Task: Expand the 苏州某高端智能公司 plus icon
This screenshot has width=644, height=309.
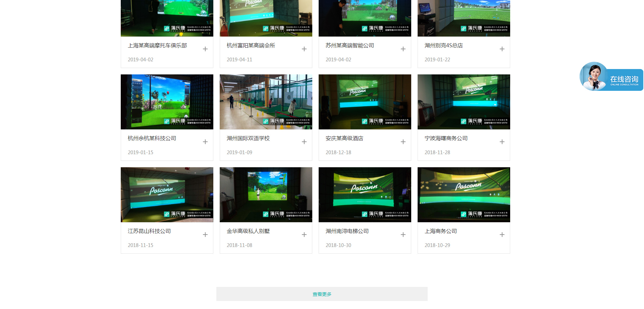Action: pyautogui.click(x=403, y=49)
